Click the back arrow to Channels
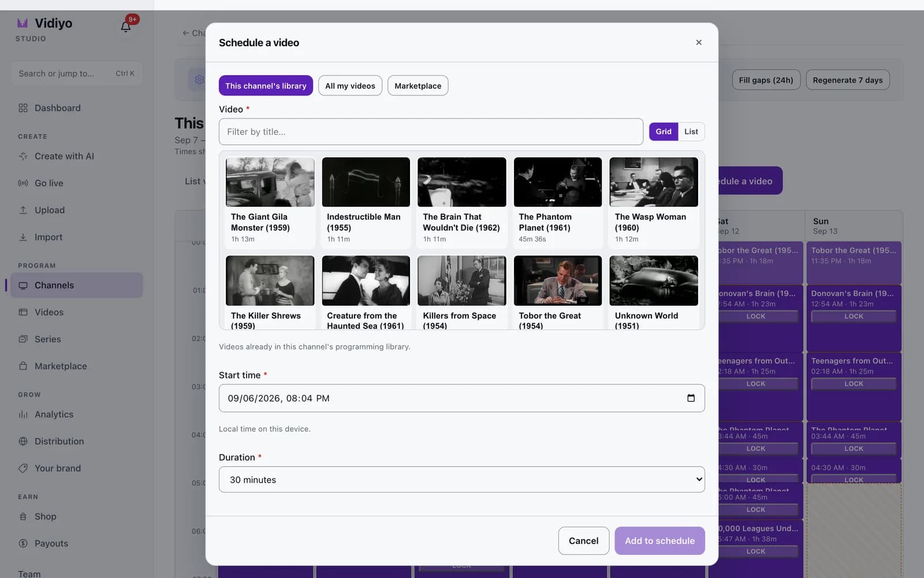924x578 pixels. pyautogui.click(x=185, y=33)
